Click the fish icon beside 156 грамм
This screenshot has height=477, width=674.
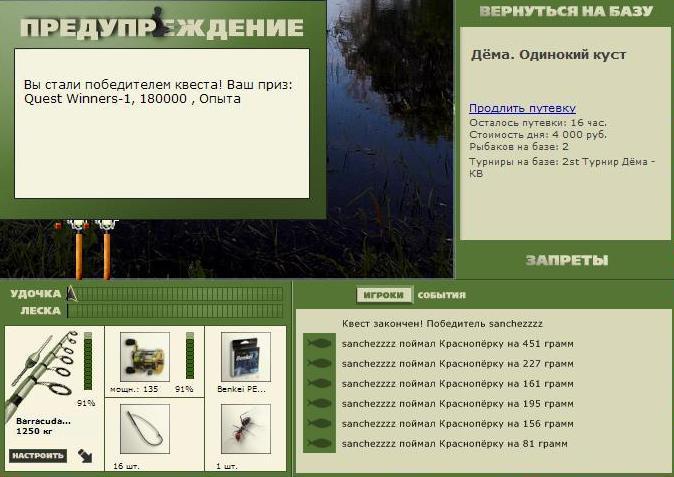pos(319,423)
